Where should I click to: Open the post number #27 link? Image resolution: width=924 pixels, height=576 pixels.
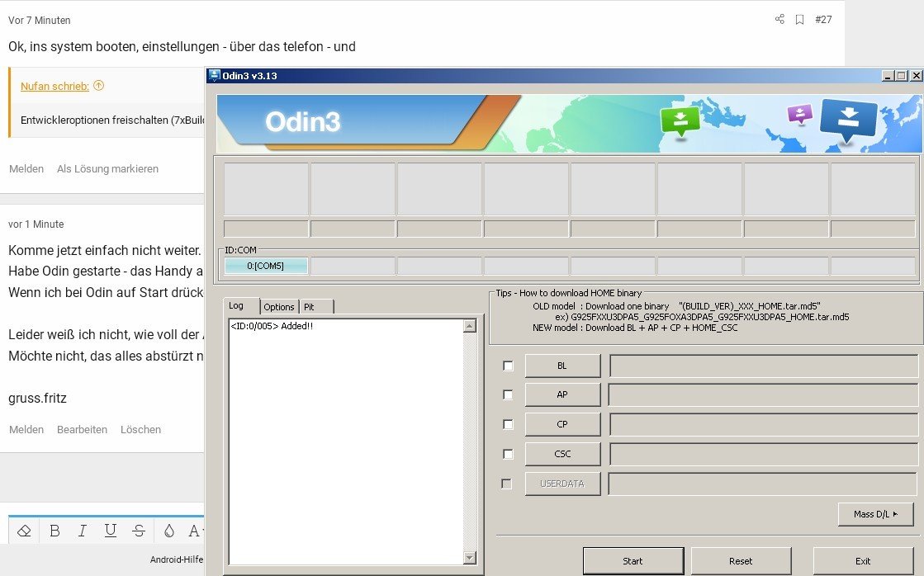coord(823,20)
